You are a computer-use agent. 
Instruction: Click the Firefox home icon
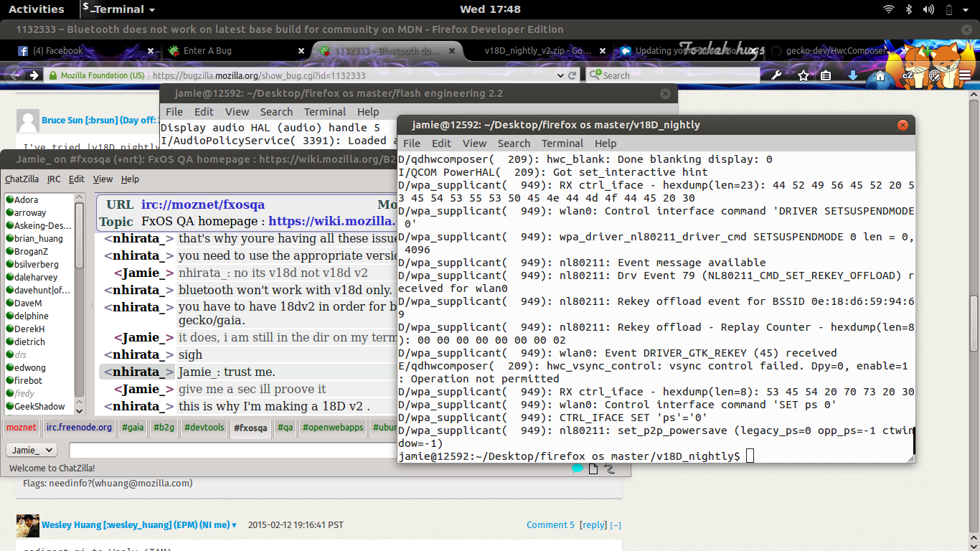(880, 75)
